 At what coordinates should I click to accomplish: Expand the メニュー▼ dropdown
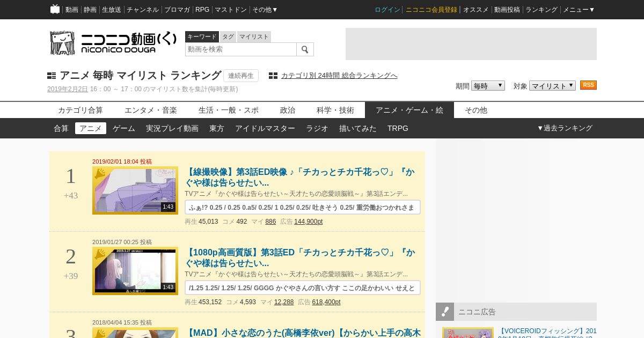pyautogui.click(x=579, y=10)
